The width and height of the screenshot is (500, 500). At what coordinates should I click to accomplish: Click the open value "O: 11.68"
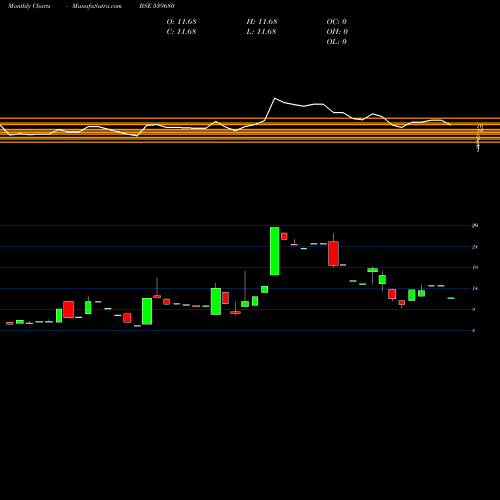point(182,22)
